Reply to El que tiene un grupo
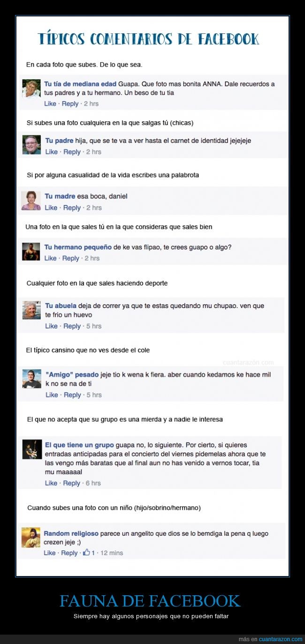Image resolution: width=305 pixels, height=644 pixels. tap(71, 483)
